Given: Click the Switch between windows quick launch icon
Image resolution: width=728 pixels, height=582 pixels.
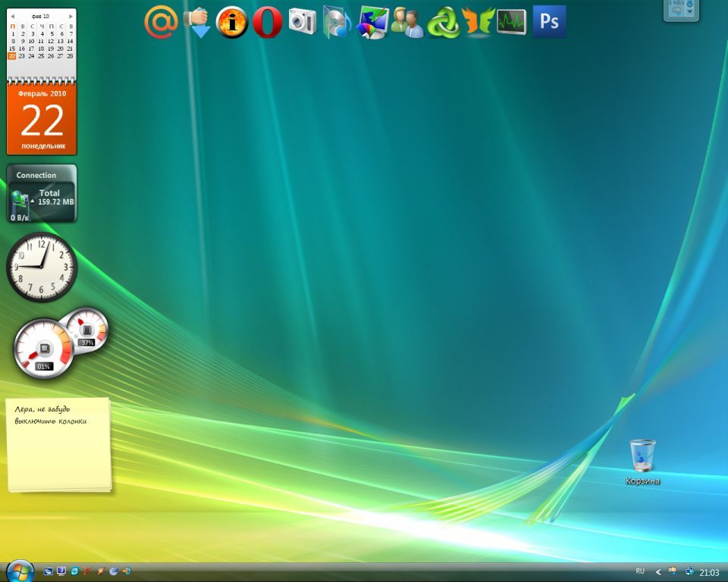Looking at the screenshot, I should (x=61, y=571).
